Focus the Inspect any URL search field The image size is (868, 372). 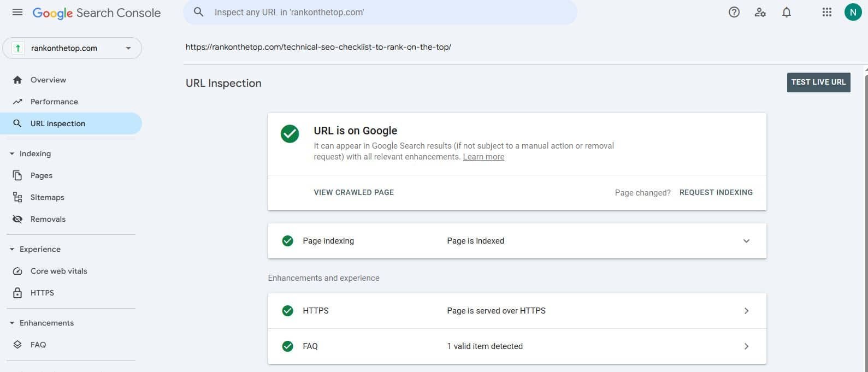[x=380, y=12]
